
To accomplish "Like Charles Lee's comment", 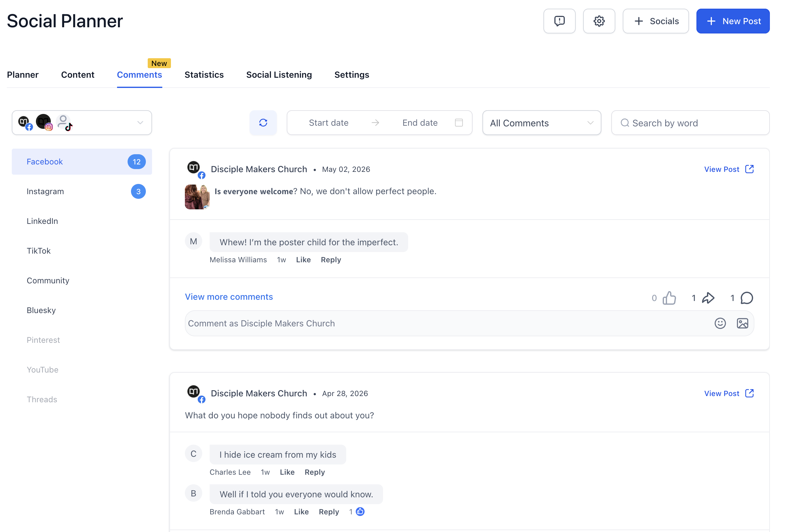I will click(x=287, y=472).
